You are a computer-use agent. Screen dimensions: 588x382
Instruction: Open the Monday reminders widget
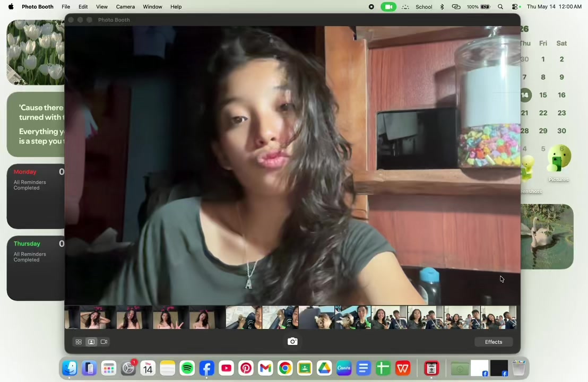(x=36, y=196)
